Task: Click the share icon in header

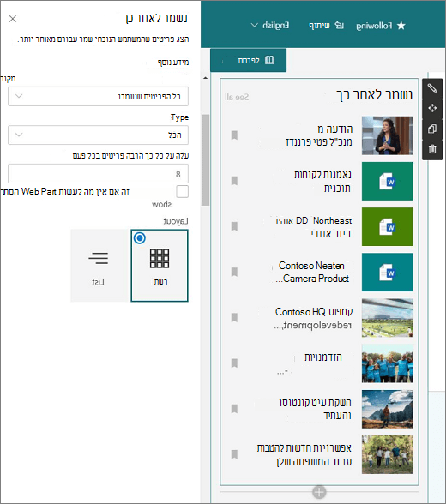Action: point(340,25)
